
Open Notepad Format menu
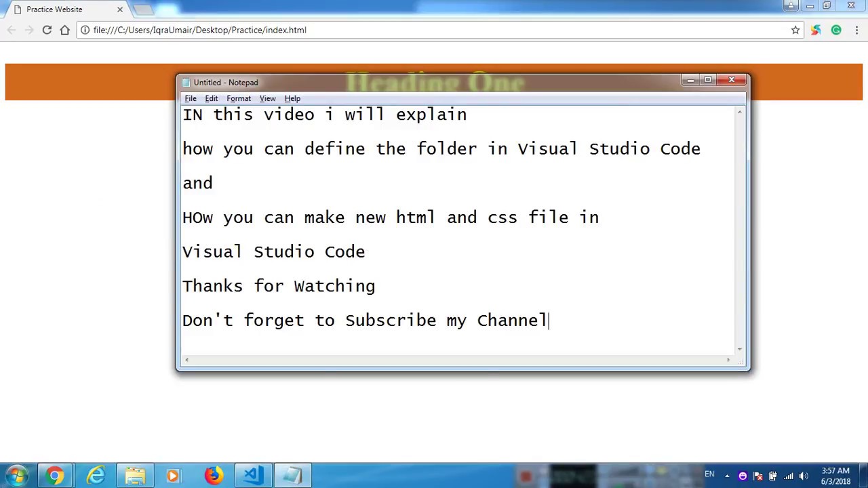click(x=239, y=98)
